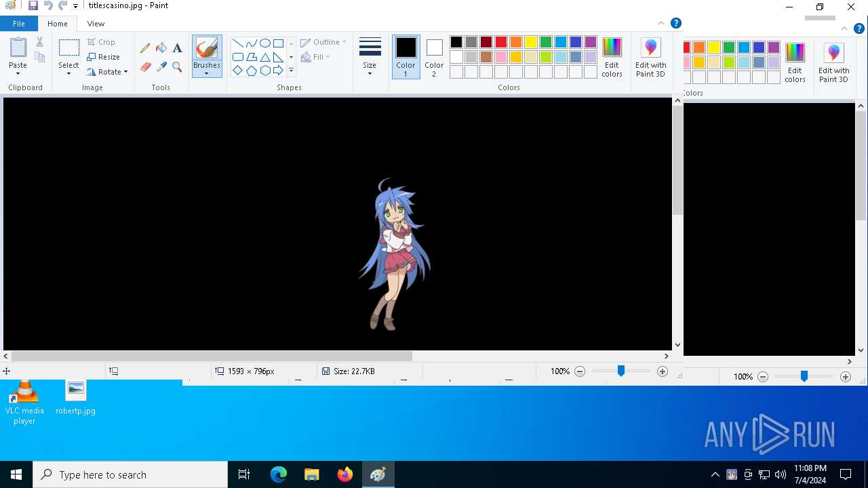Click the Copy icon in Clipboard group
Screen dimensions: 868x488
pyautogui.click(x=39, y=58)
